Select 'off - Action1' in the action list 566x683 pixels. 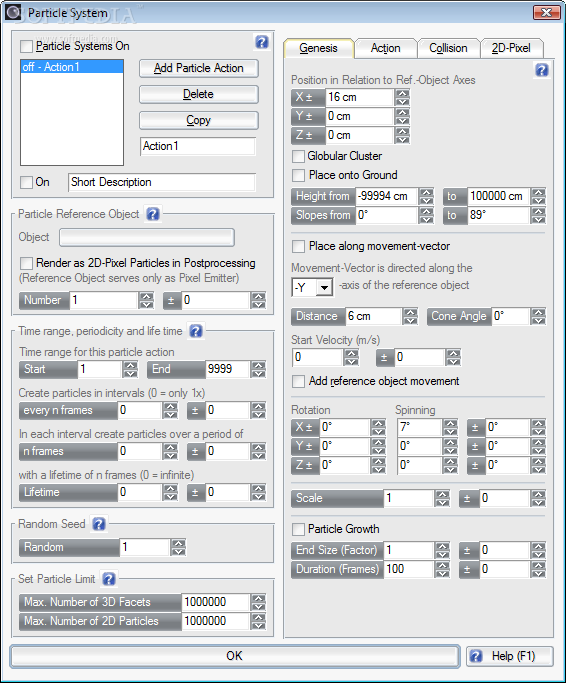72,67
